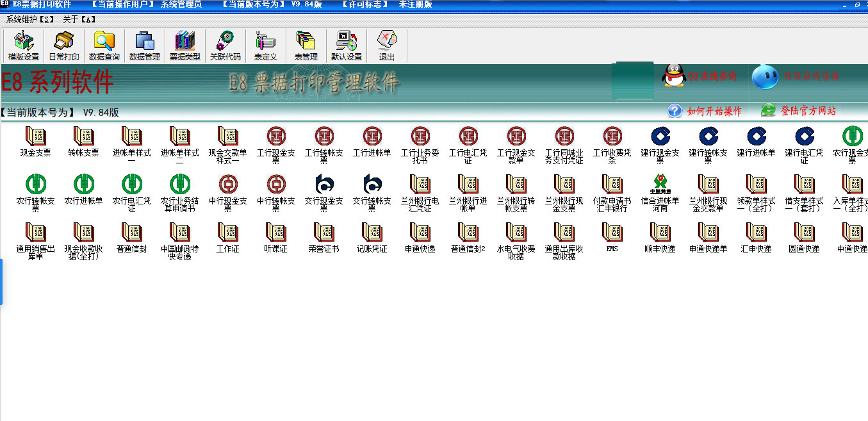868x421 pixels.
Task: Click the 退出 exit button
Action: point(387,45)
